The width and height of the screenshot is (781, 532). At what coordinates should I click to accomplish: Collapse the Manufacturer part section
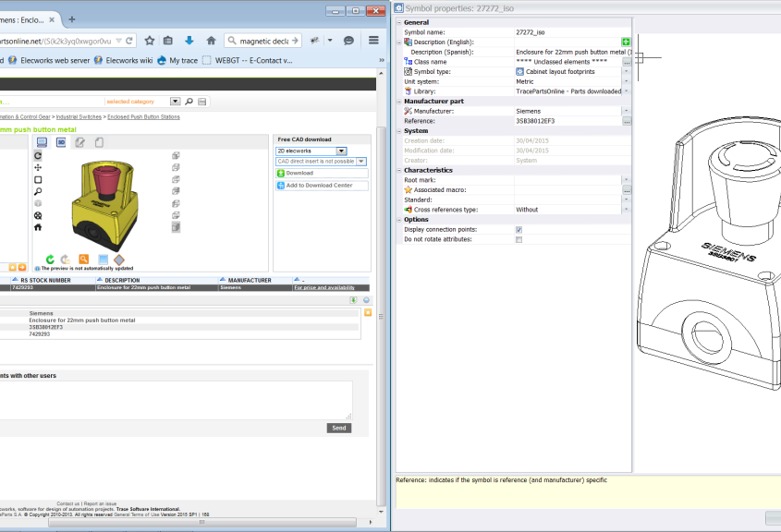pyautogui.click(x=399, y=102)
